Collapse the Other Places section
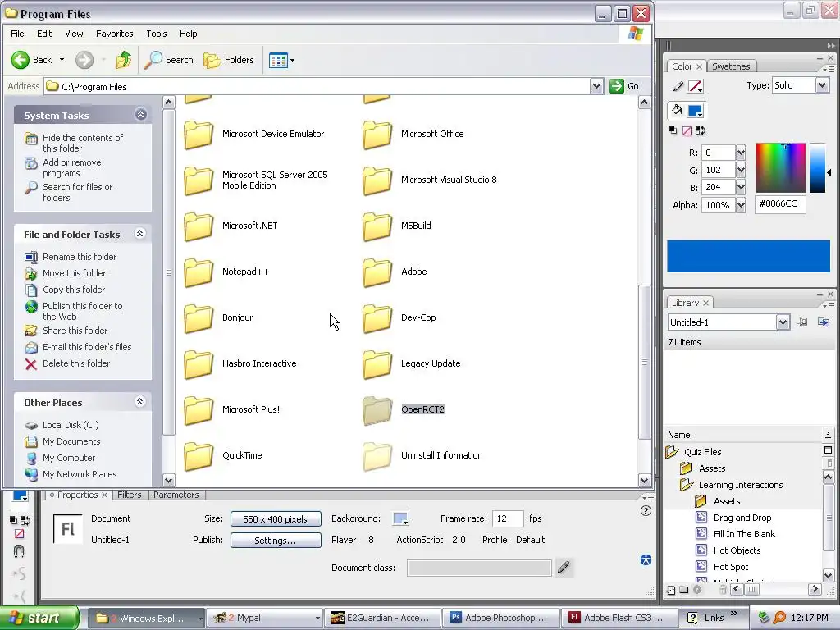840x630 pixels. click(140, 402)
